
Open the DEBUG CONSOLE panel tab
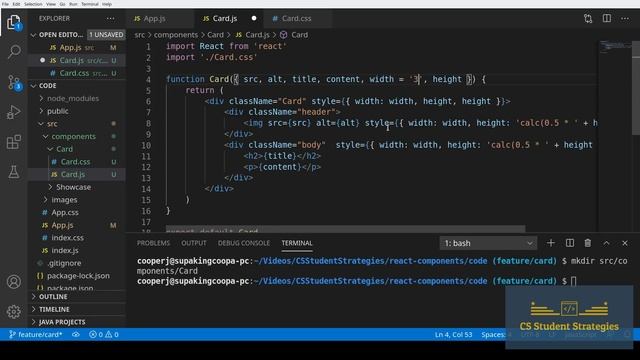tap(244, 243)
